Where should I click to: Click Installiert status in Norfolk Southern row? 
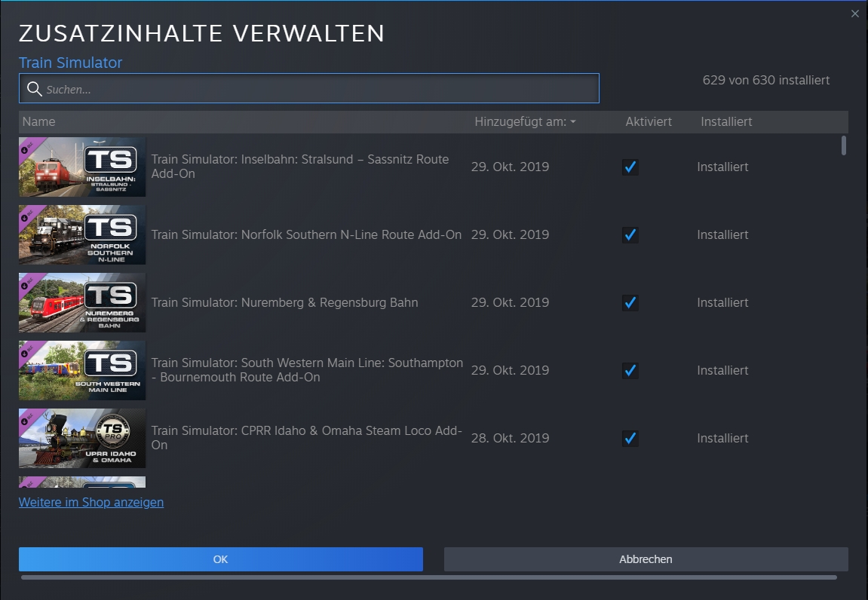[722, 234]
